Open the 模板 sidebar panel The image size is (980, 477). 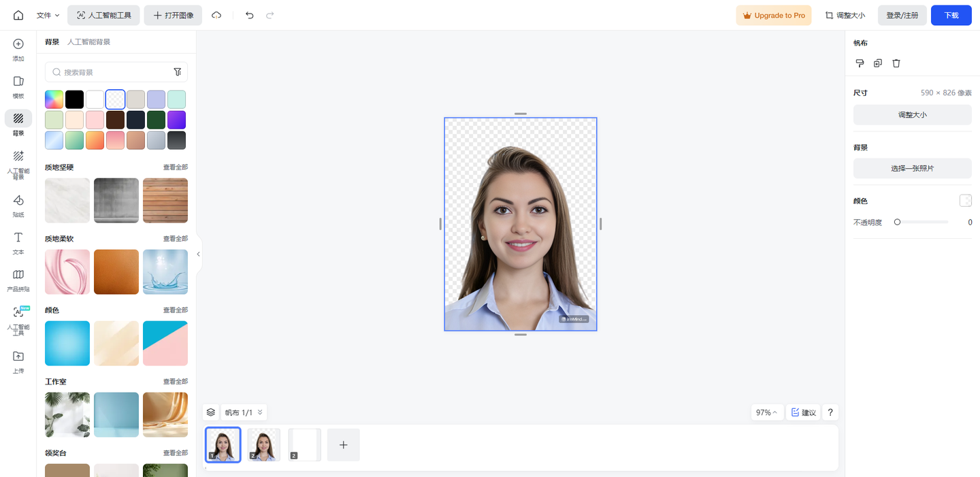pyautogui.click(x=18, y=87)
